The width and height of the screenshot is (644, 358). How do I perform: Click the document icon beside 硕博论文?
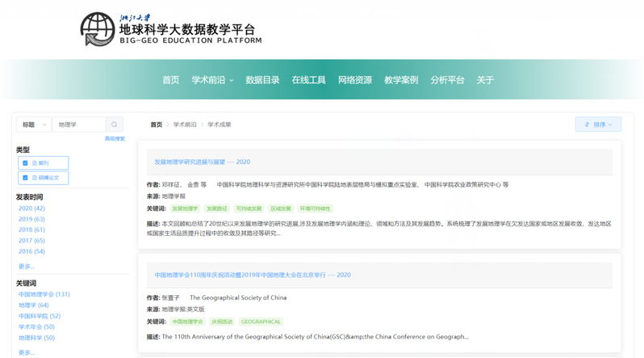point(35,178)
